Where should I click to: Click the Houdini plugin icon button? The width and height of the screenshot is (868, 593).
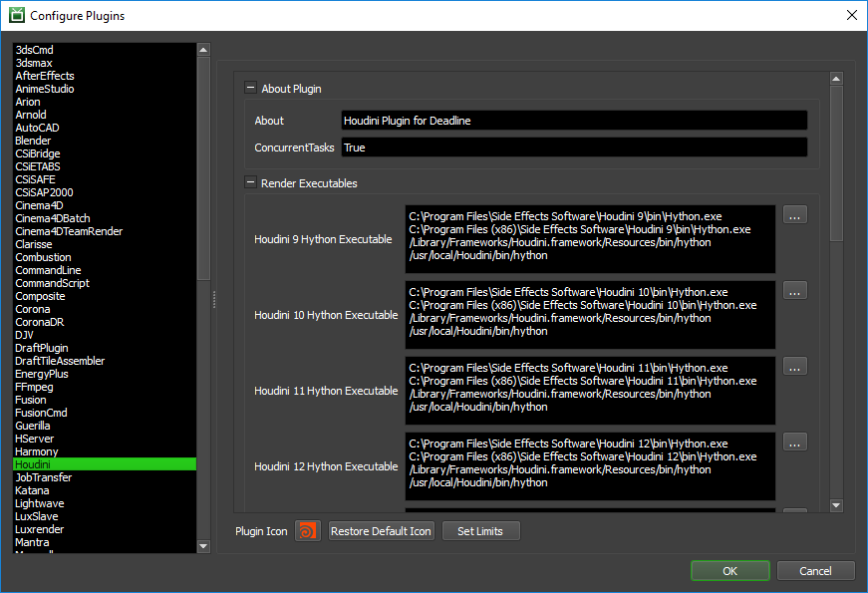click(308, 531)
